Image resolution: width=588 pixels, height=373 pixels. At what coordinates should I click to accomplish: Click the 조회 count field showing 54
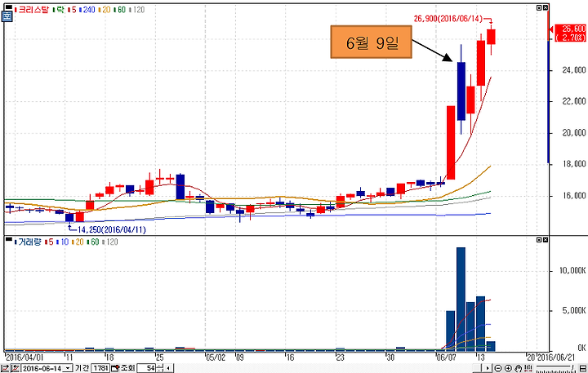146,368
